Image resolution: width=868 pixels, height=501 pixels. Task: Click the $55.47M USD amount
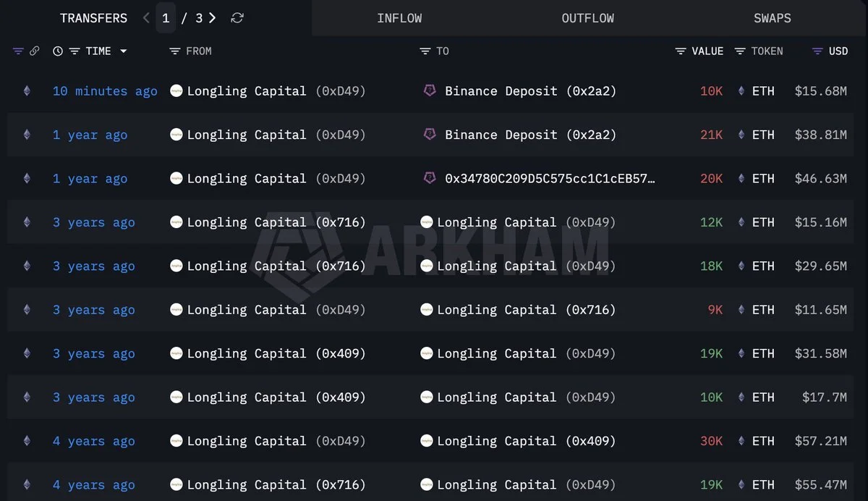coord(820,485)
